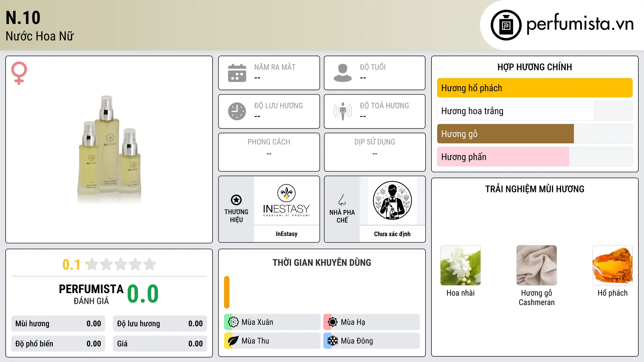Click the Hương phấn accord bar
Viewport: 644px width, 362px height.
coord(535,157)
